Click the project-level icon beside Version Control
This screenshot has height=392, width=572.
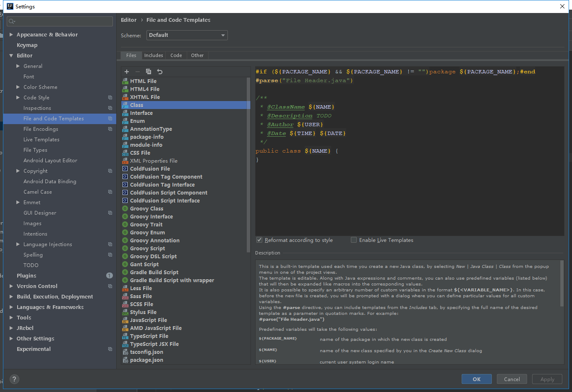[110, 286]
